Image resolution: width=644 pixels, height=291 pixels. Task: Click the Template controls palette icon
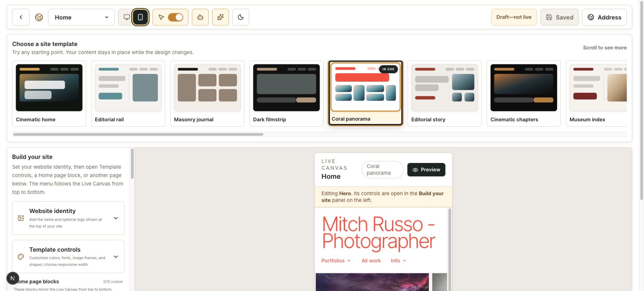pos(21,257)
